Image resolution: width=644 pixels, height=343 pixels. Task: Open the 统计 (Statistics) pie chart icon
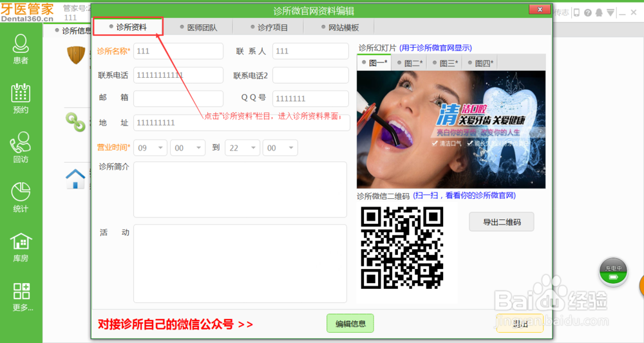pos(21,198)
